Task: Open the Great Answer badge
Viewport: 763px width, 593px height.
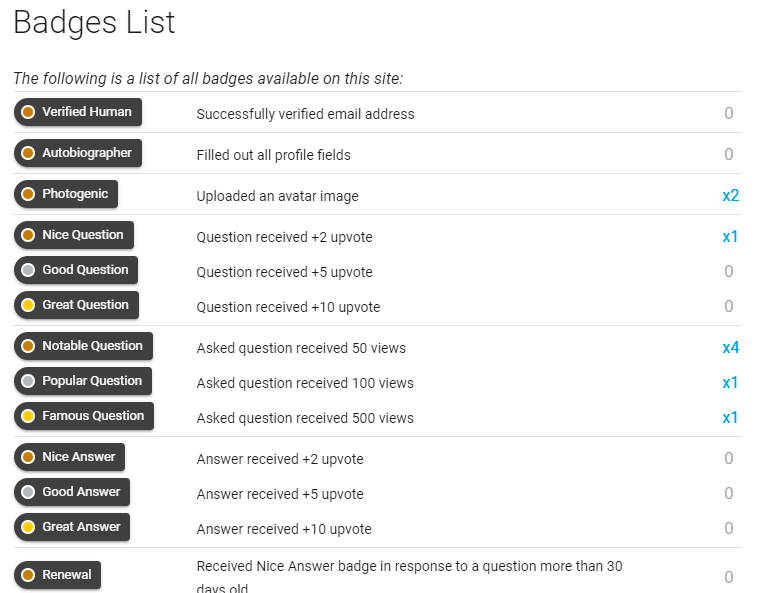Action: coord(72,527)
